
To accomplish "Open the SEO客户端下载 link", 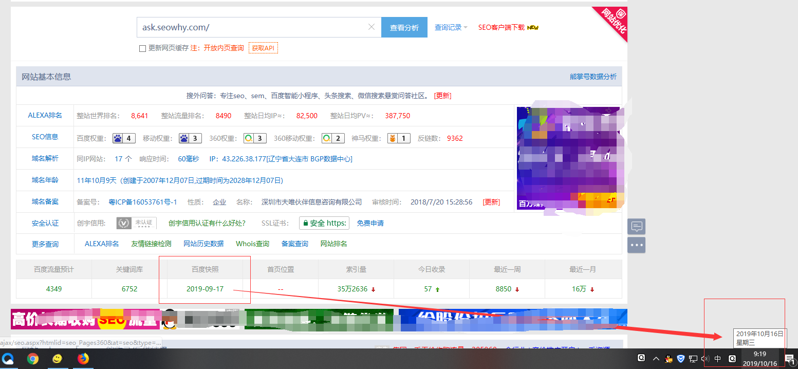I will click(501, 27).
